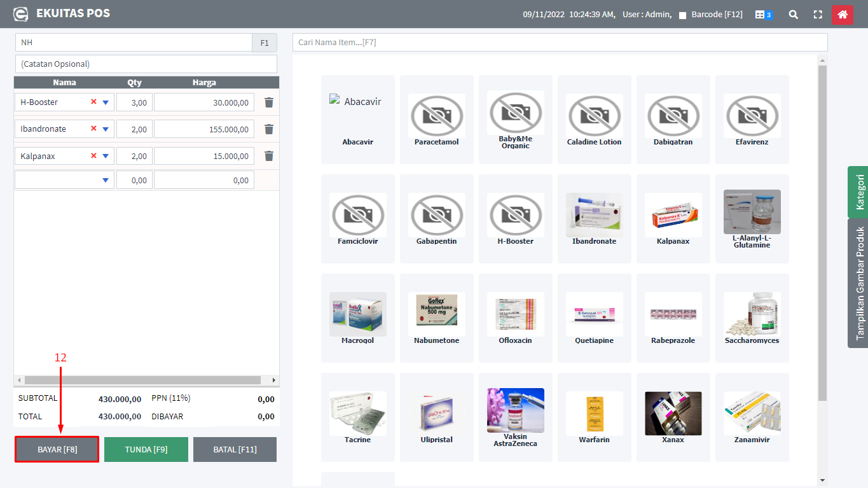Click the green TUNDA [F9] button

point(146,449)
